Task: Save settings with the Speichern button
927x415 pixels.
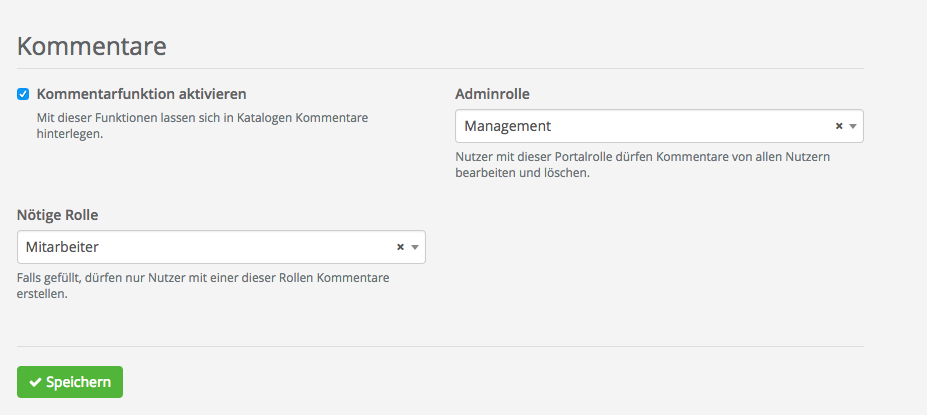Action: click(x=70, y=382)
